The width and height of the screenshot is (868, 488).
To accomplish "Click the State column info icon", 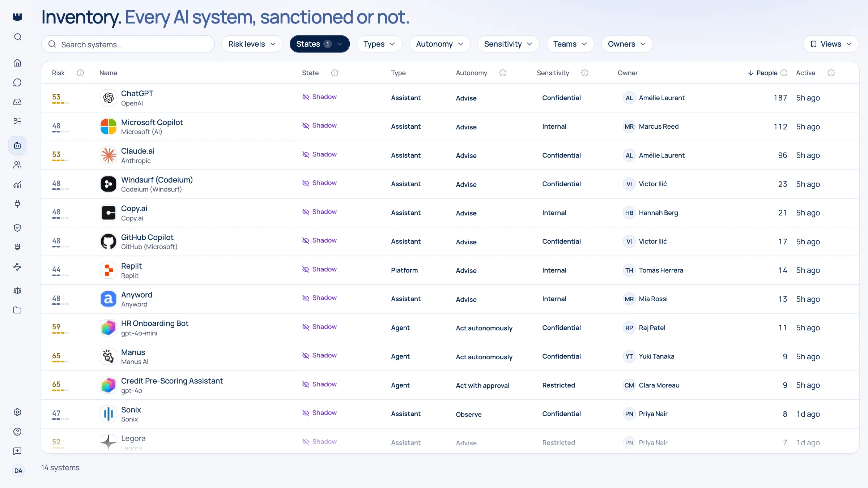I will 335,73.
